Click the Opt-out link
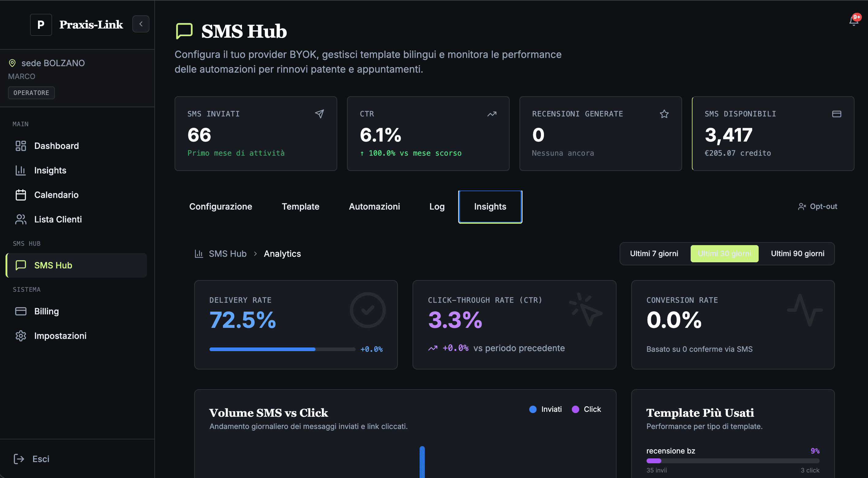 (x=818, y=206)
